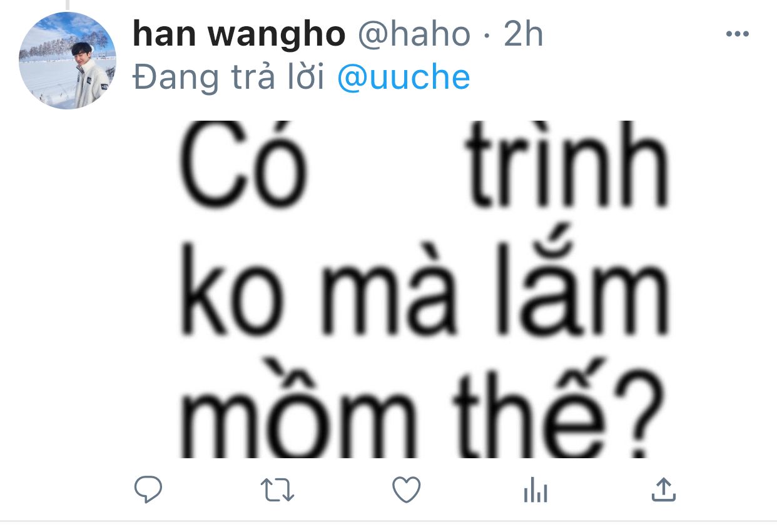Open han wangho's profile picture
Screen dimensions: 777x532
pyautogui.click(x=68, y=60)
